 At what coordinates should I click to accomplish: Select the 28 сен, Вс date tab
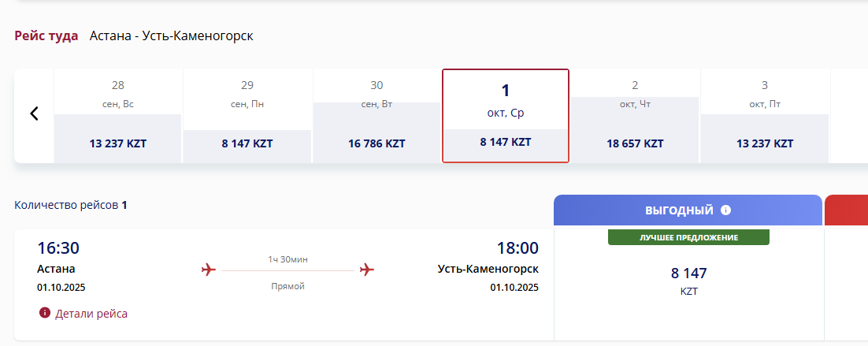(118, 116)
